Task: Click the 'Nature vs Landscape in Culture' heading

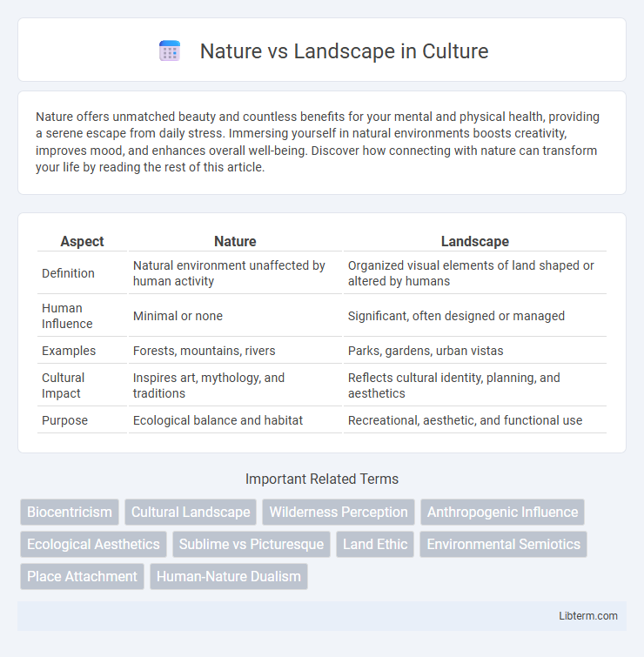Action: (344, 51)
